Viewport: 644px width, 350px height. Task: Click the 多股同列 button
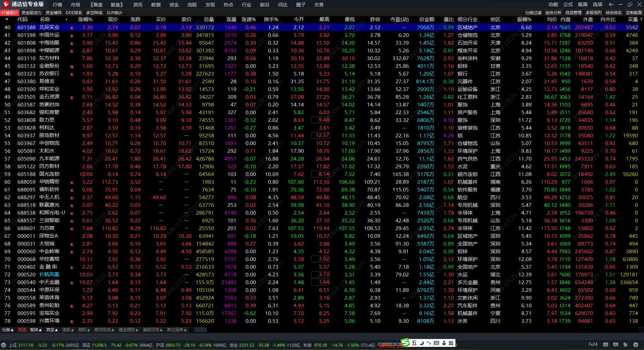click(594, 13)
